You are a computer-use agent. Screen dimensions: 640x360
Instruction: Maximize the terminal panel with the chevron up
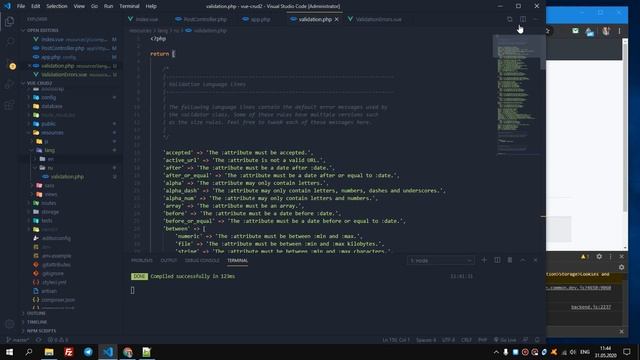[523, 260]
